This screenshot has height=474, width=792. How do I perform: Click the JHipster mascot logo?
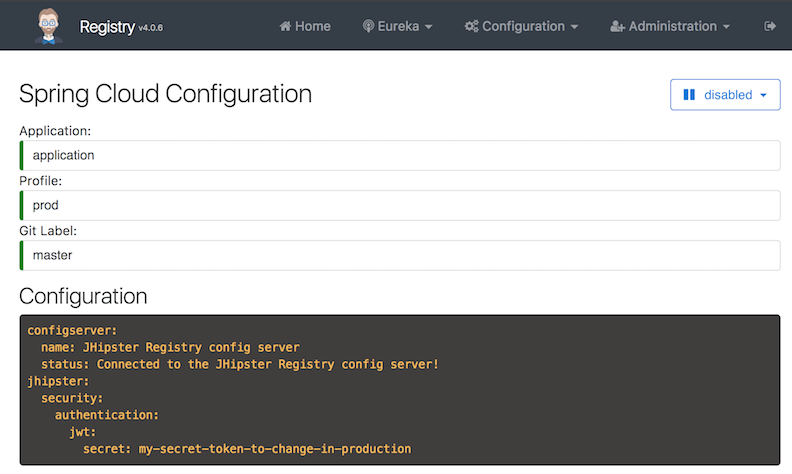click(47, 25)
